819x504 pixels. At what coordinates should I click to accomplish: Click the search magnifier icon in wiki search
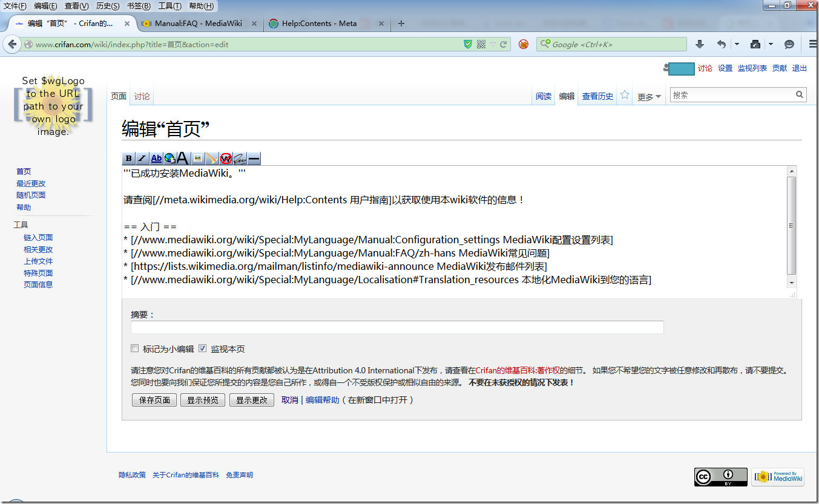pyautogui.click(x=800, y=94)
